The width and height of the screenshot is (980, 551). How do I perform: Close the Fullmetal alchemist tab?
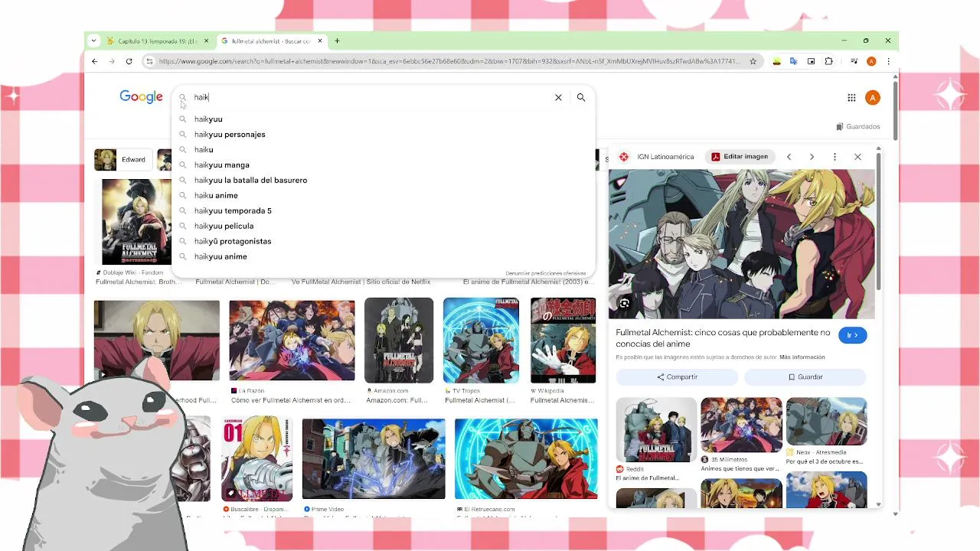click(x=320, y=41)
